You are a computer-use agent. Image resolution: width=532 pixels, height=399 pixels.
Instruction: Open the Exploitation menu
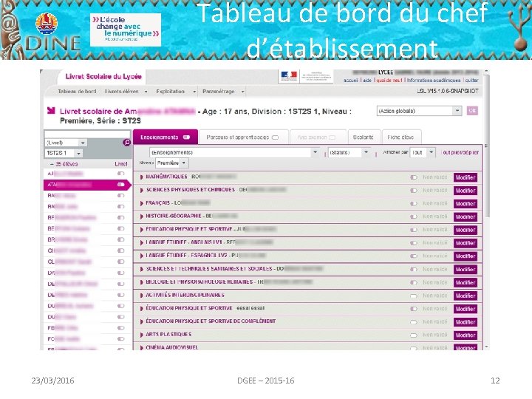176,92
